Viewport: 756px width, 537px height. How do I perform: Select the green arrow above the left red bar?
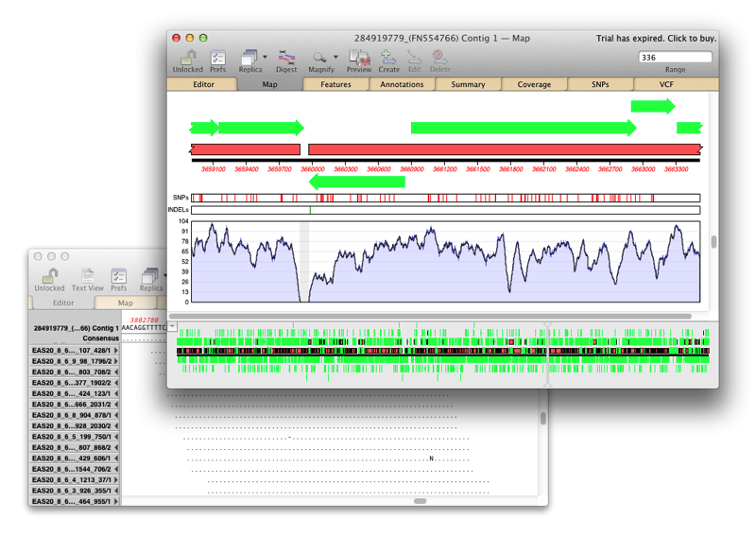tap(262, 128)
